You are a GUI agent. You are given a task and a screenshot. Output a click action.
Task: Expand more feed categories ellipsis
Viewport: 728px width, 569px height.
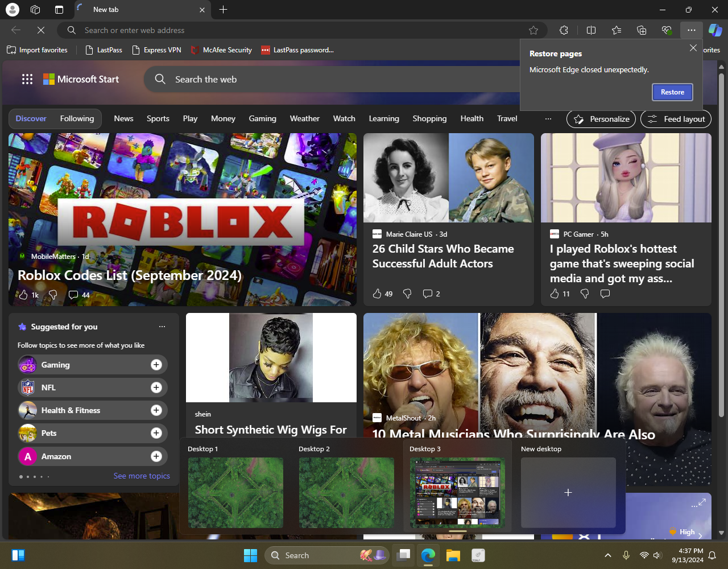(548, 119)
